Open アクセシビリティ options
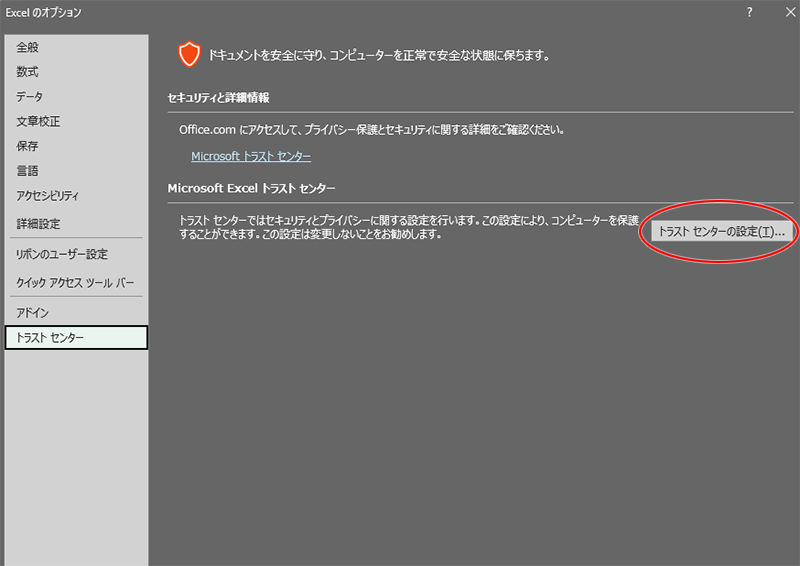The width and height of the screenshot is (800, 566). click(x=47, y=196)
